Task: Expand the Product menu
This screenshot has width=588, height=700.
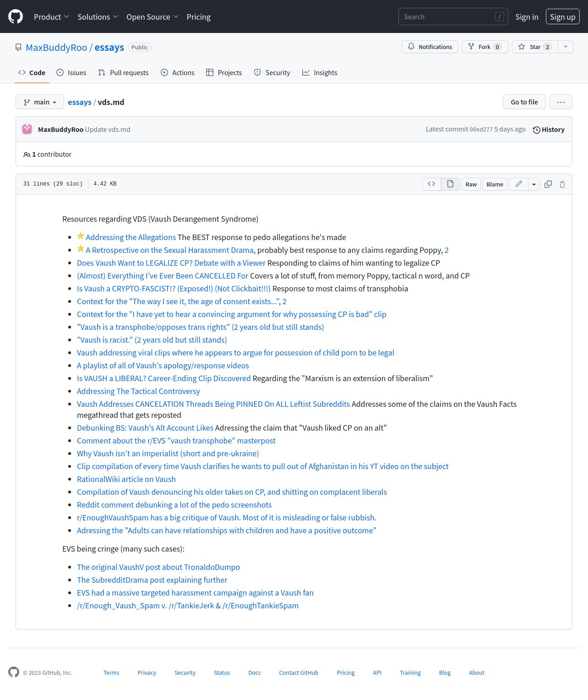Action: [51, 16]
